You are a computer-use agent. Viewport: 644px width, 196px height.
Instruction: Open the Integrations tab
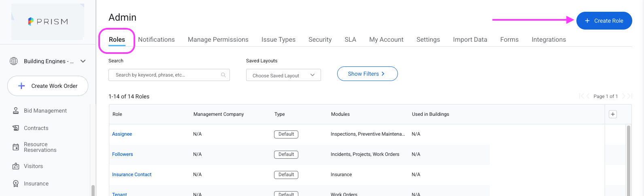point(549,39)
